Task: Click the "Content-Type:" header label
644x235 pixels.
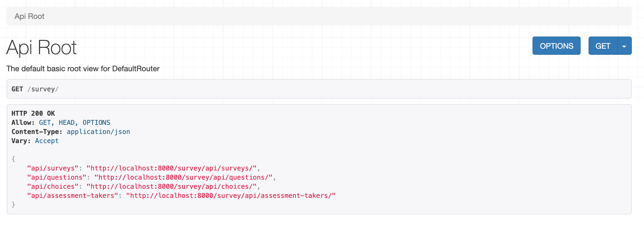Action: tap(37, 132)
